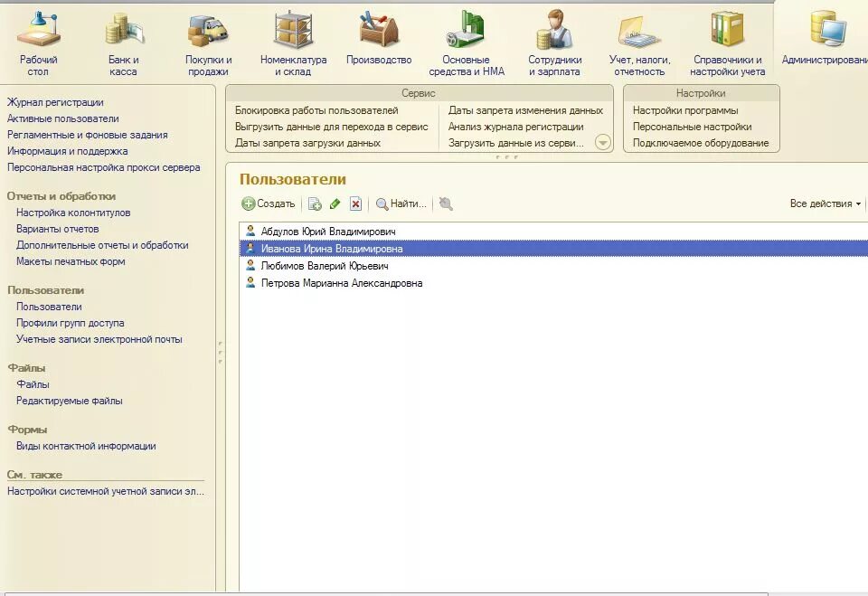Click Даты запрета изменения данных
The image size is (868, 596).
click(x=526, y=110)
